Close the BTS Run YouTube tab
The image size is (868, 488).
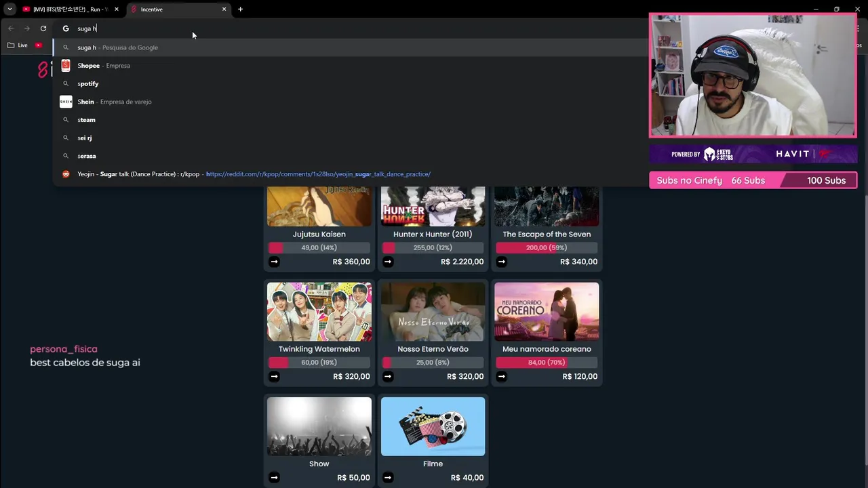point(117,9)
